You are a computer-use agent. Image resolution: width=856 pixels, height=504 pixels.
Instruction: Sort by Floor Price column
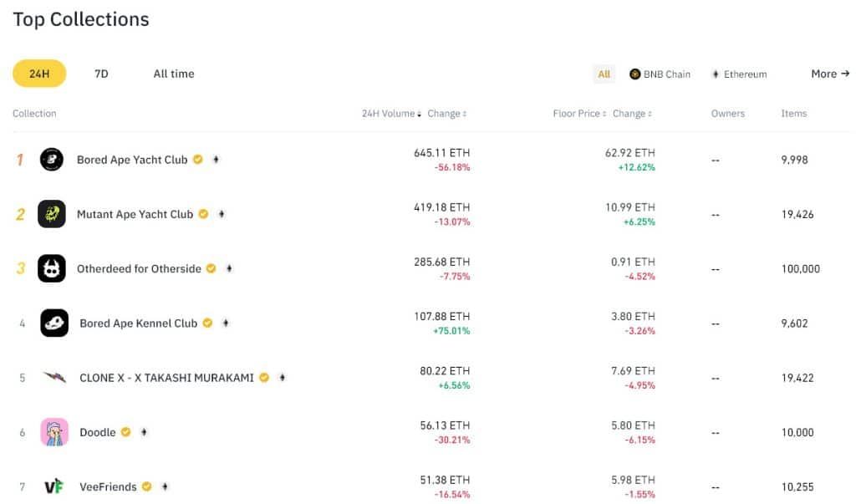[x=579, y=114]
